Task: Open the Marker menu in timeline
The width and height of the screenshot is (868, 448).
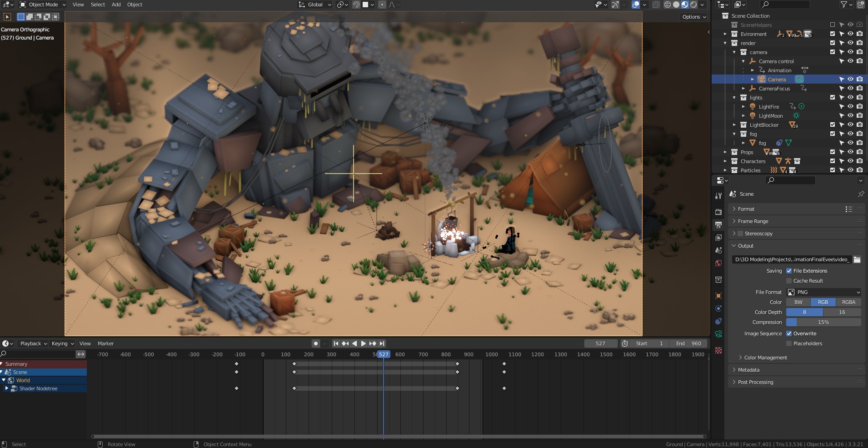Action: [105, 343]
